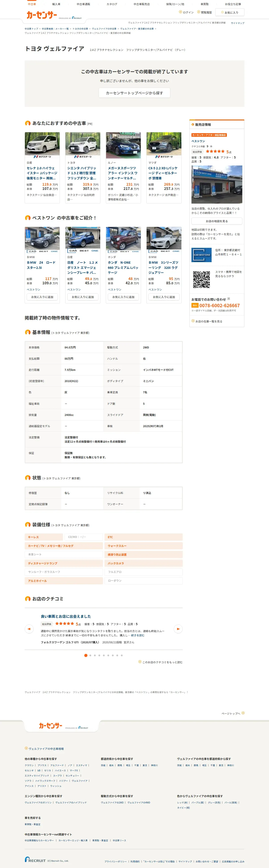Select the second review pagination dot
Screen dimensions: 269x868
click(x=90, y=655)
